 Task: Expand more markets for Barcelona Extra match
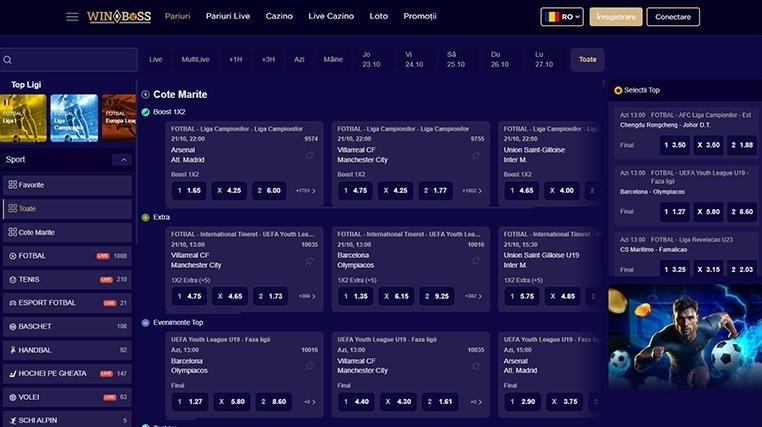click(x=473, y=296)
